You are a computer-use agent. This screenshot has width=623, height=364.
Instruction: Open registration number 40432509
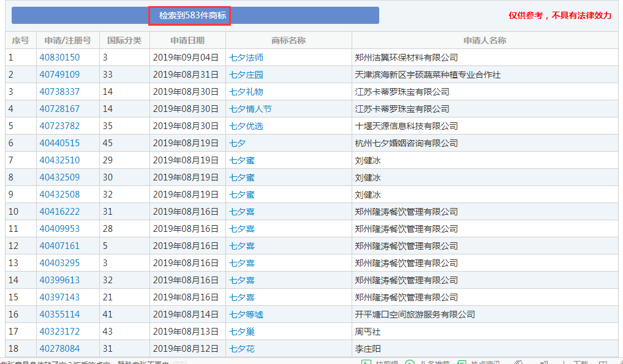(59, 177)
